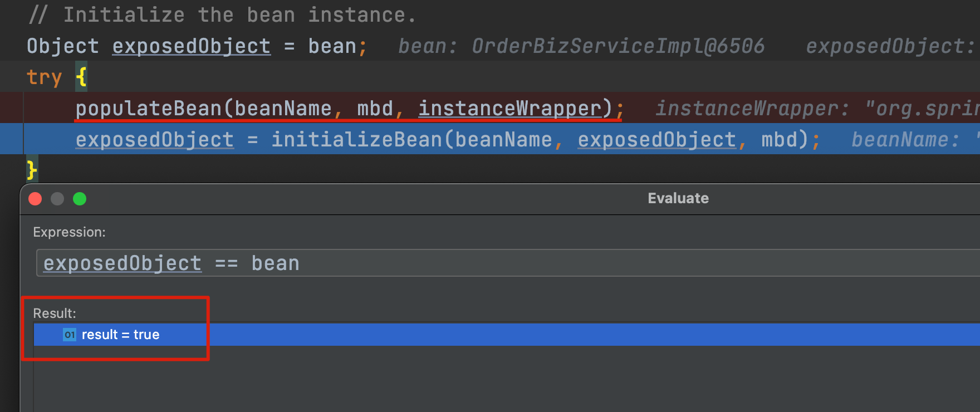980x412 pixels.
Task: Click inside the Expression input field
Action: [x=508, y=263]
